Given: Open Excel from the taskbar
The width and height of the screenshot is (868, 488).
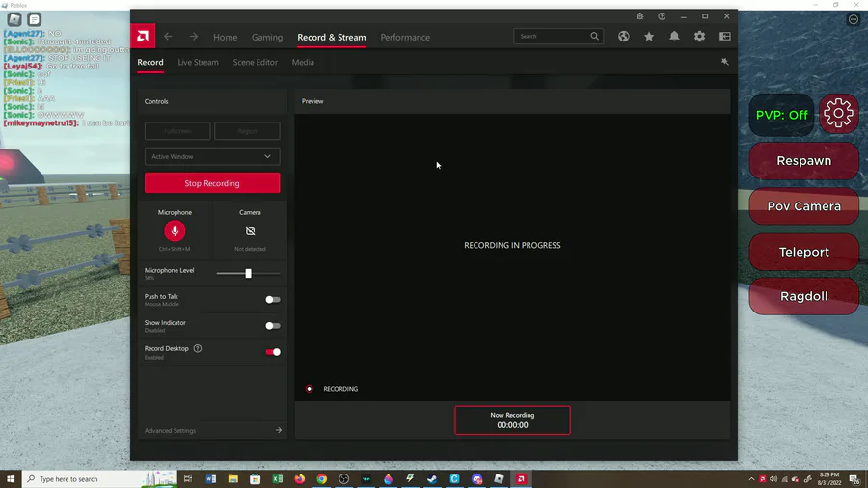Looking at the screenshot, I should click(x=278, y=479).
